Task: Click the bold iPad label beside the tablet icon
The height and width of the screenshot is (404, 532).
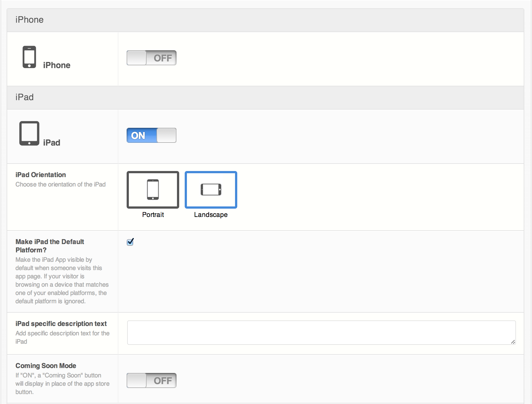Action: 52,143
